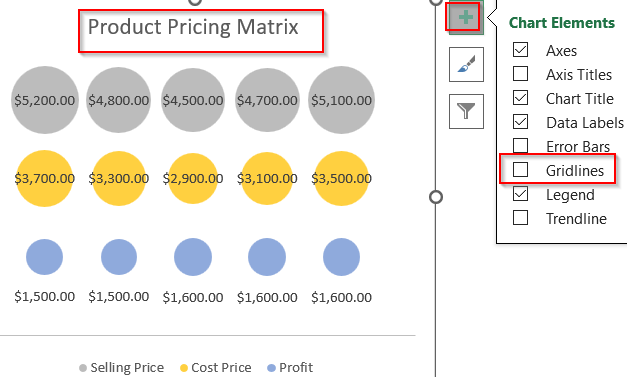The height and width of the screenshot is (377, 627).
Task: Open the Chart Filters funnel button
Action: (x=466, y=111)
